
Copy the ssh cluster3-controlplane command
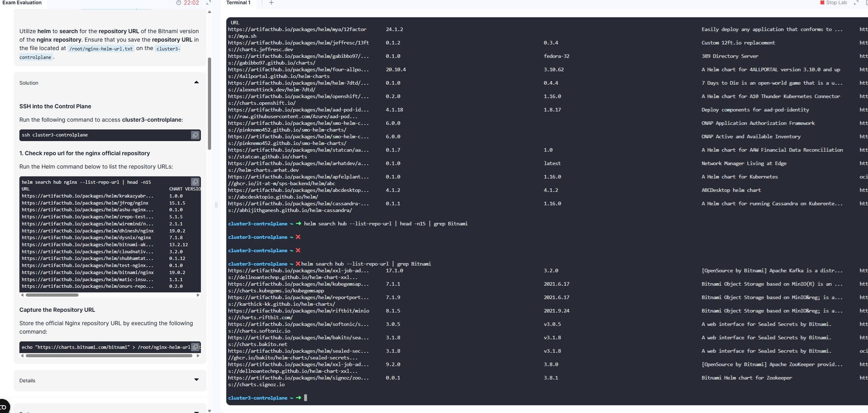[195, 135]
